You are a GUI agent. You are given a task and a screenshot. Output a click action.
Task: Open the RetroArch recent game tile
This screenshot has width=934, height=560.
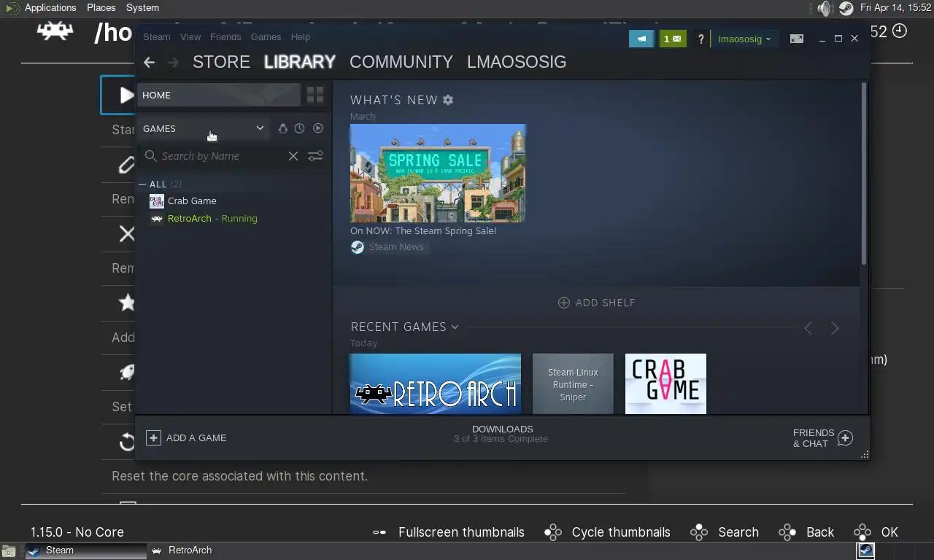pos(435,384)
